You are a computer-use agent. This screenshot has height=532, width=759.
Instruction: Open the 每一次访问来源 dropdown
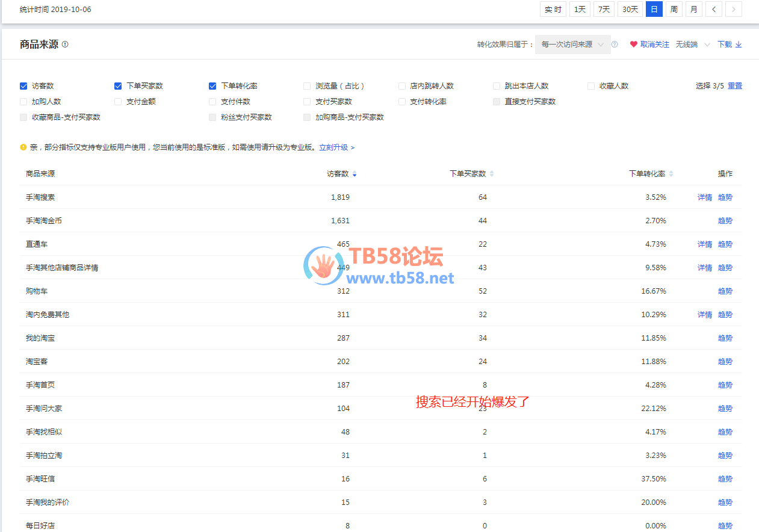(572, 45)
